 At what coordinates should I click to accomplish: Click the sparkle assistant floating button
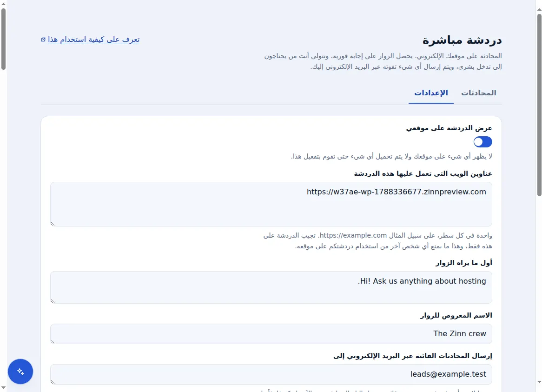point(20,371)
